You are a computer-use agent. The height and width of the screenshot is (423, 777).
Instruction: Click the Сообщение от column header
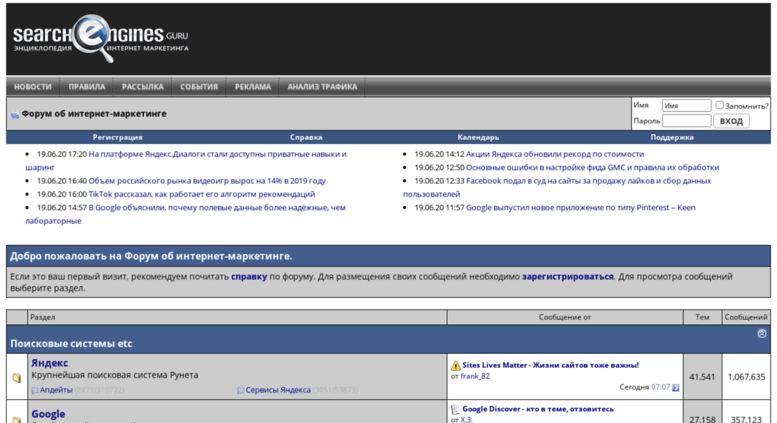point(564,317)
